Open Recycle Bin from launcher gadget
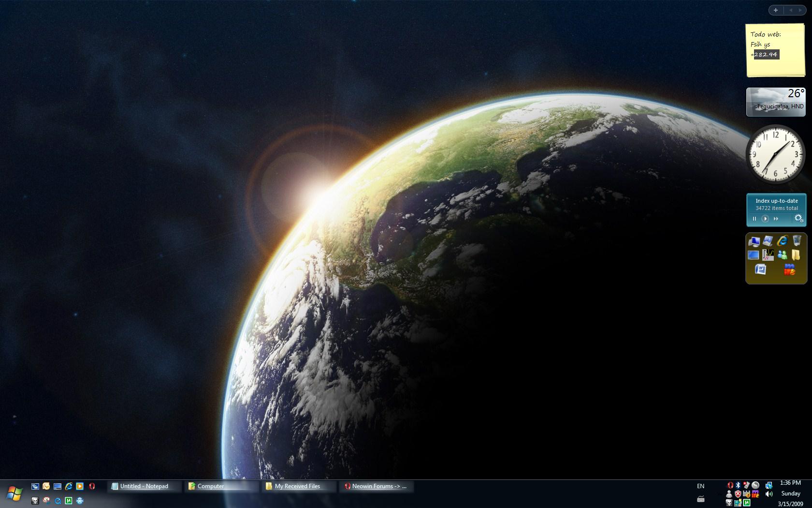This screenshot has width=812, height=508. [797, 240]
